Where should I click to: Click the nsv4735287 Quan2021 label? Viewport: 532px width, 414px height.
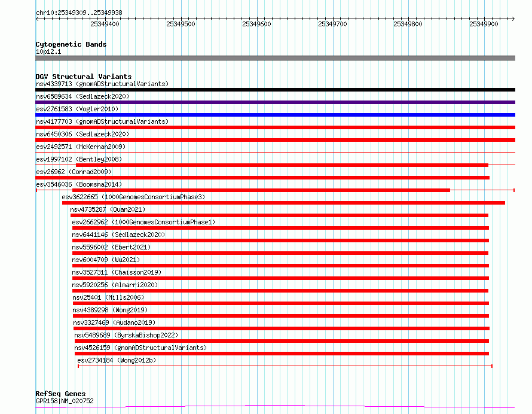(108, 209)
